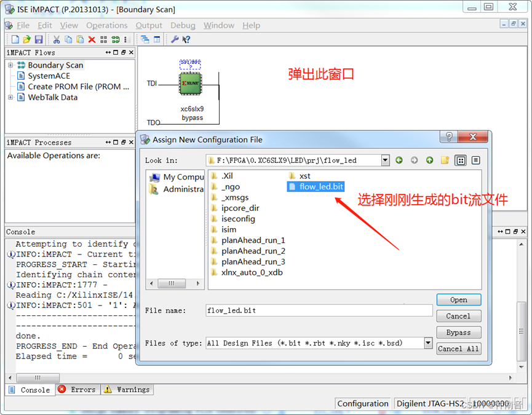Click the Copy toolbar icon

68,39
